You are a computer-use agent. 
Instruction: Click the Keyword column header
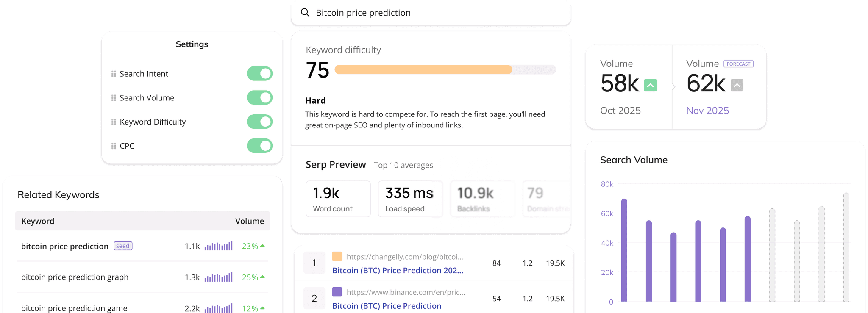38,221
